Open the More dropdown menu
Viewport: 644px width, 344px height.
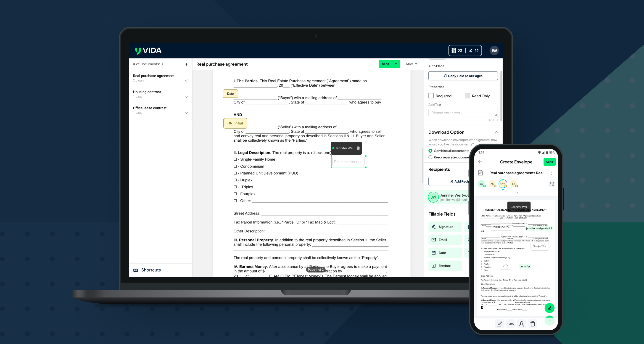point(412,64)
